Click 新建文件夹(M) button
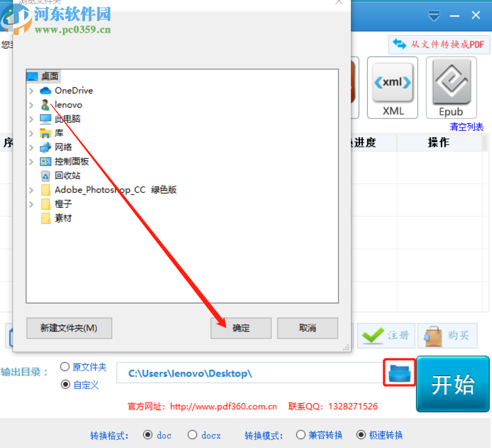Image resolution: width=492 pixels, height=448 pixels. pyautogui.click(x=69, y=328)
